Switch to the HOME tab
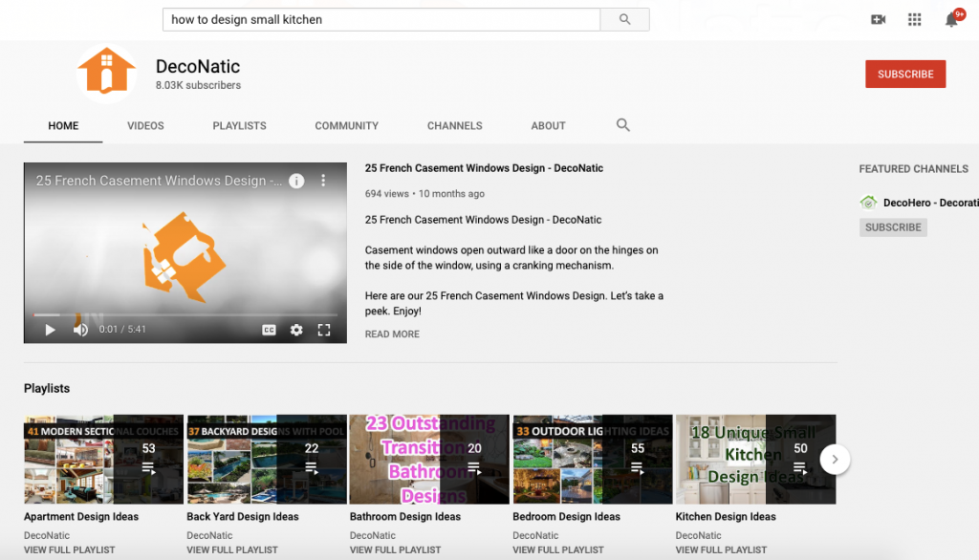This screenshot has height=560, width=979. click(x=63, y=125)
